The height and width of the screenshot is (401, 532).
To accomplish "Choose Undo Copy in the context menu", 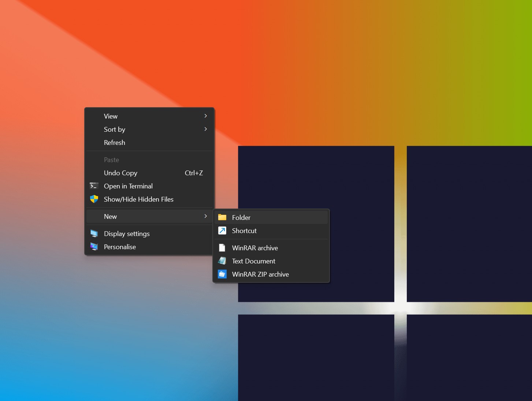I will pos(149,173).
